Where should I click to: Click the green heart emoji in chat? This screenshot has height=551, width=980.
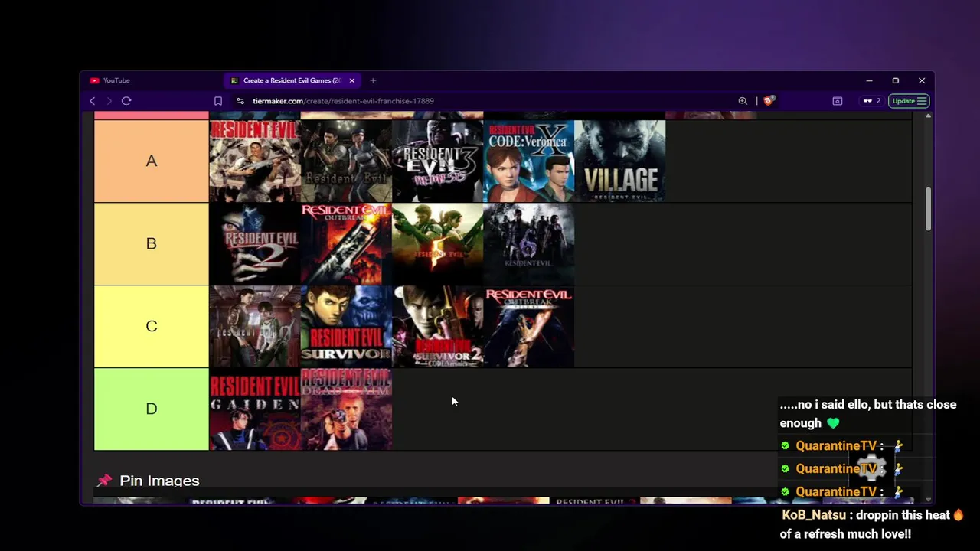833,423
